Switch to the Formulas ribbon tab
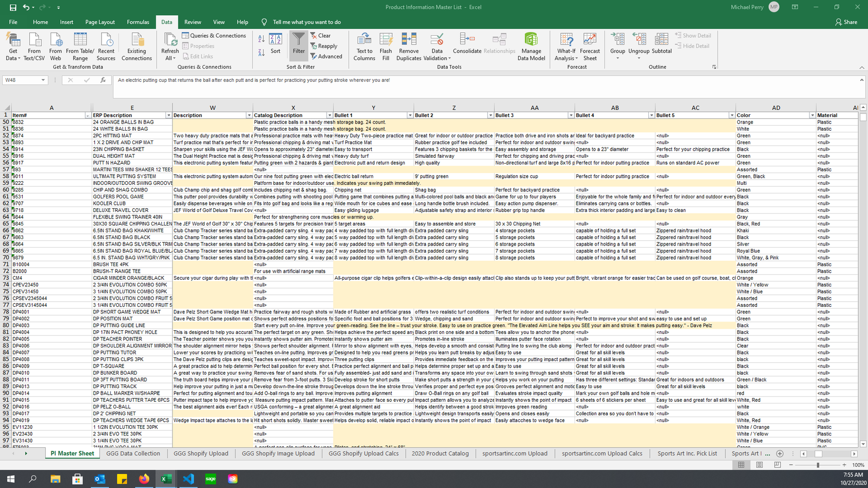The height and width of the screenshot is (488, 868). coord(138,22)
